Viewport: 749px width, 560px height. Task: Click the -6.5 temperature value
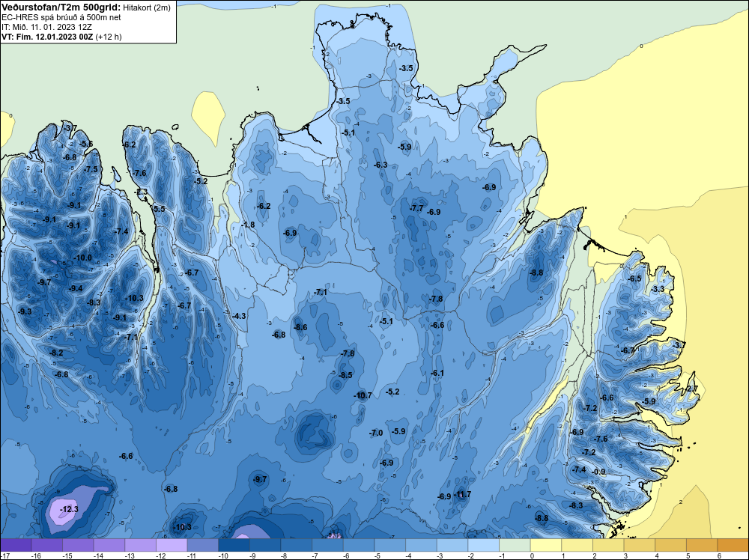635,279
